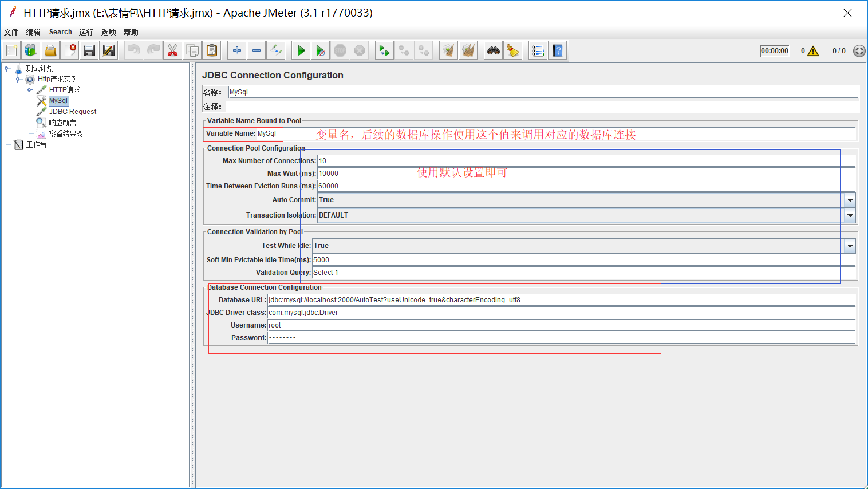Open the Templates toolbar icon

coord(31,50)
